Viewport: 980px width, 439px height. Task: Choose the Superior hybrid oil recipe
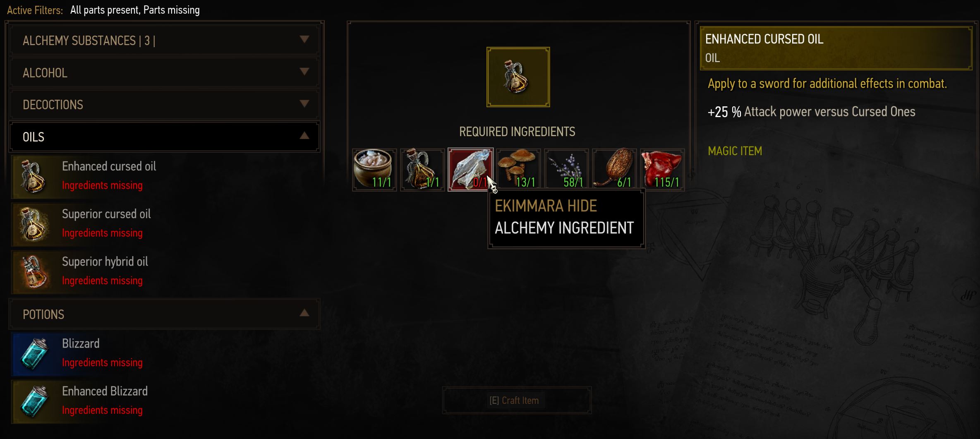point(165,271)
